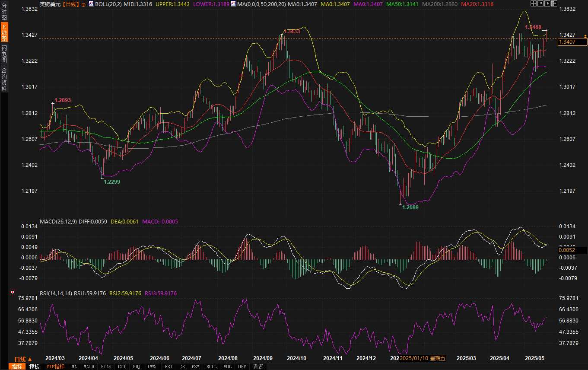Click the RSI(14,14,14) label

pyautogui.click(x=56, y=293)
